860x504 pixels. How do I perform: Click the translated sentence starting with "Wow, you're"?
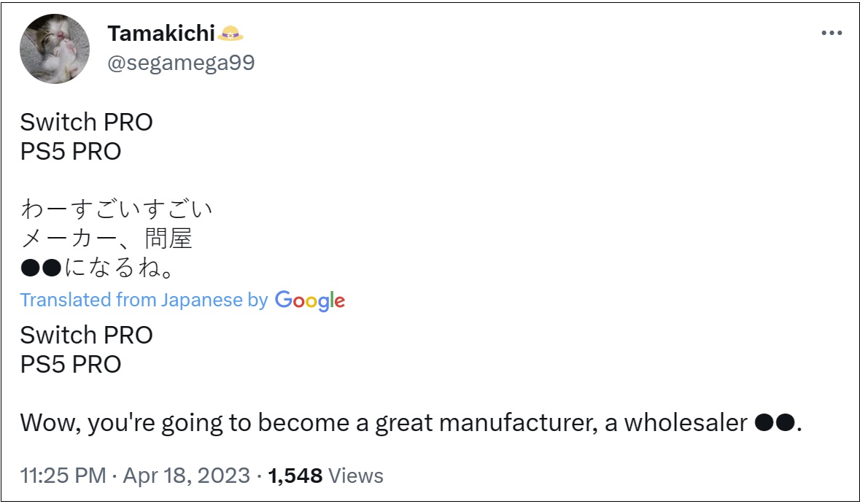click(x=411, y=423)
